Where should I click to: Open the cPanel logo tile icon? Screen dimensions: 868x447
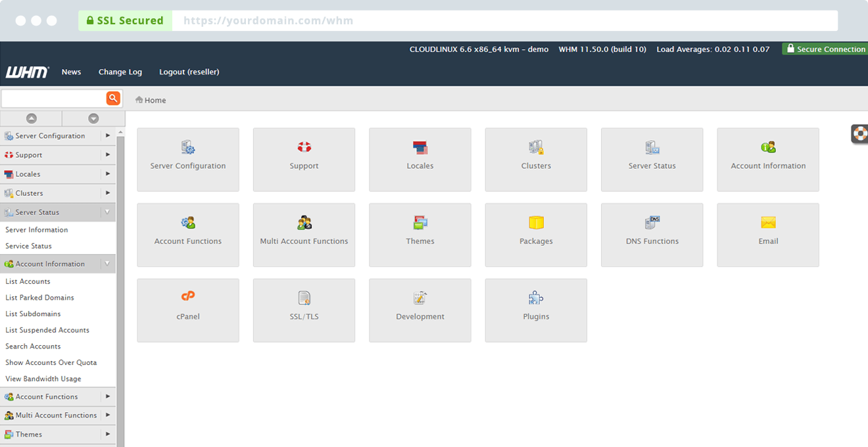pyautogui.click(x=188, y=296)
